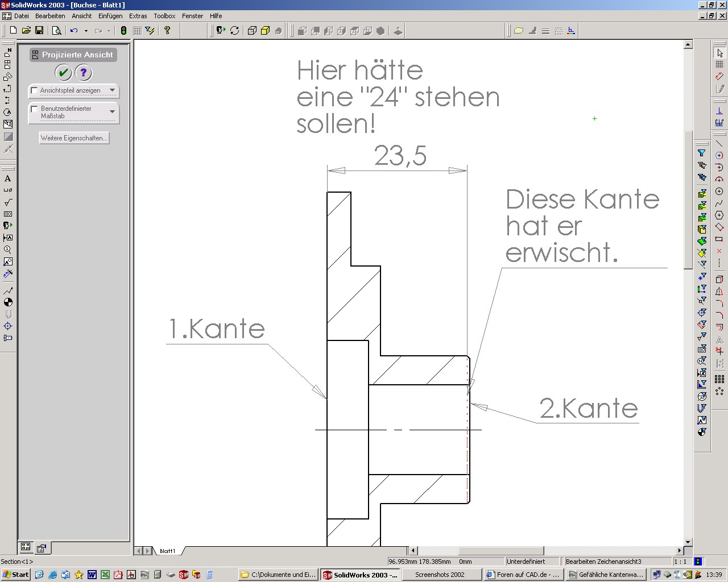The height and width of the screenshot is (582, 728).
Task: Click the yellow question mark help icon
Action: [x=167, y=31]
